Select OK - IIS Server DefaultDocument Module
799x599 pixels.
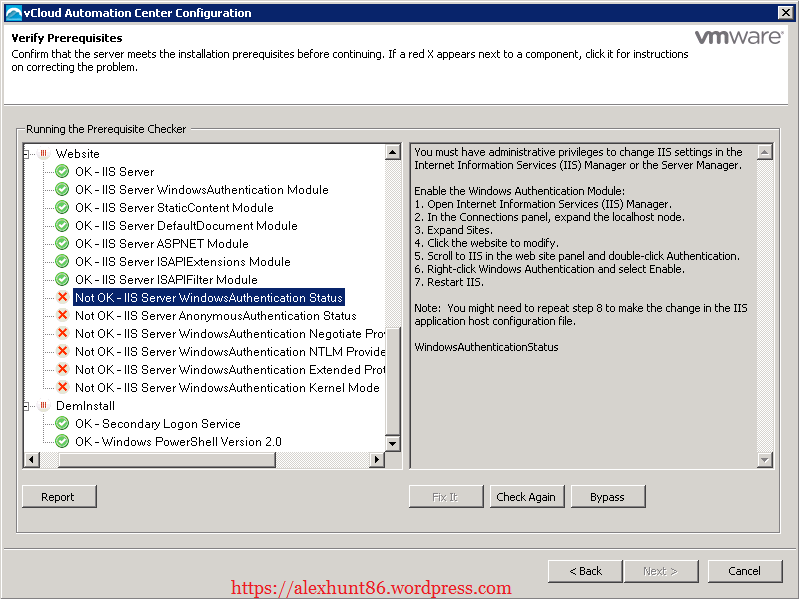point(186,226)
